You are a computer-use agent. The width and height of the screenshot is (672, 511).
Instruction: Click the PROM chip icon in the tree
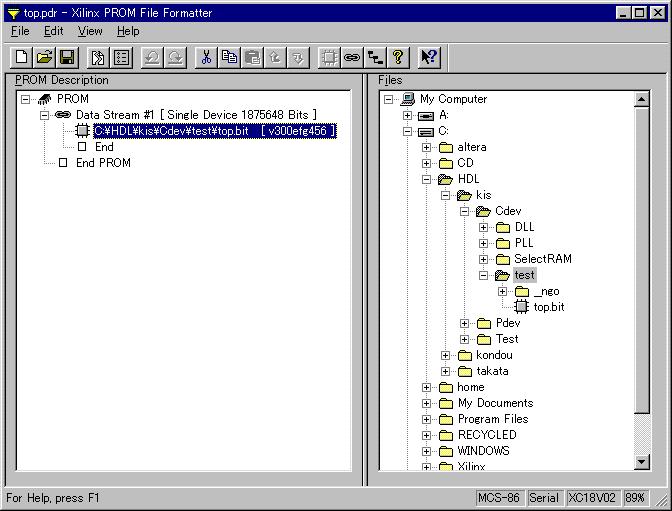(45, 99)
